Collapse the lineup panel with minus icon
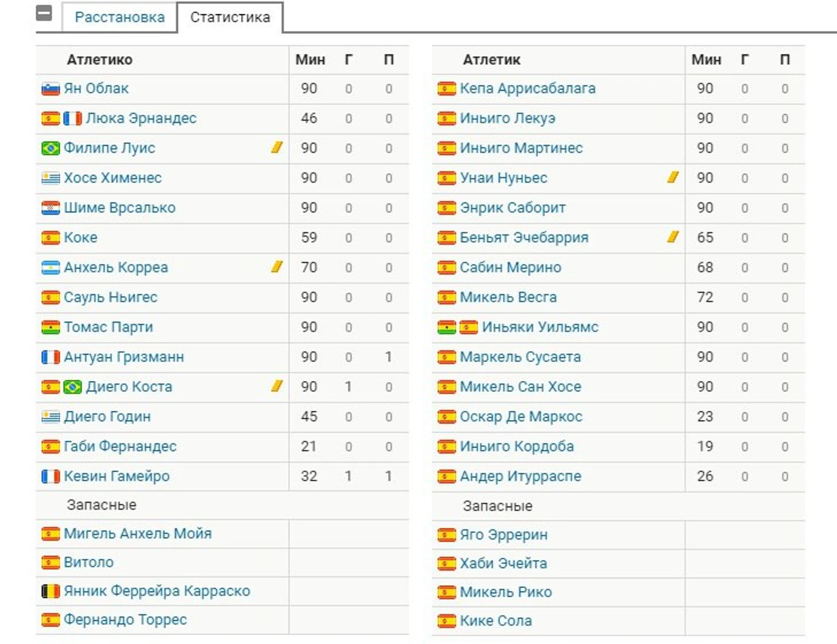This screenshot has height=644, width=837. point(44,13)
